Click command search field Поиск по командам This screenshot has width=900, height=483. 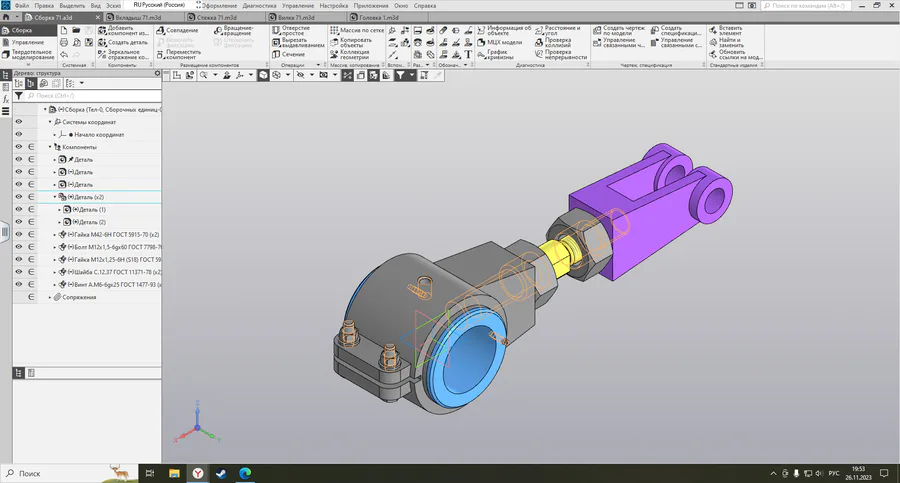click(806, 6)
